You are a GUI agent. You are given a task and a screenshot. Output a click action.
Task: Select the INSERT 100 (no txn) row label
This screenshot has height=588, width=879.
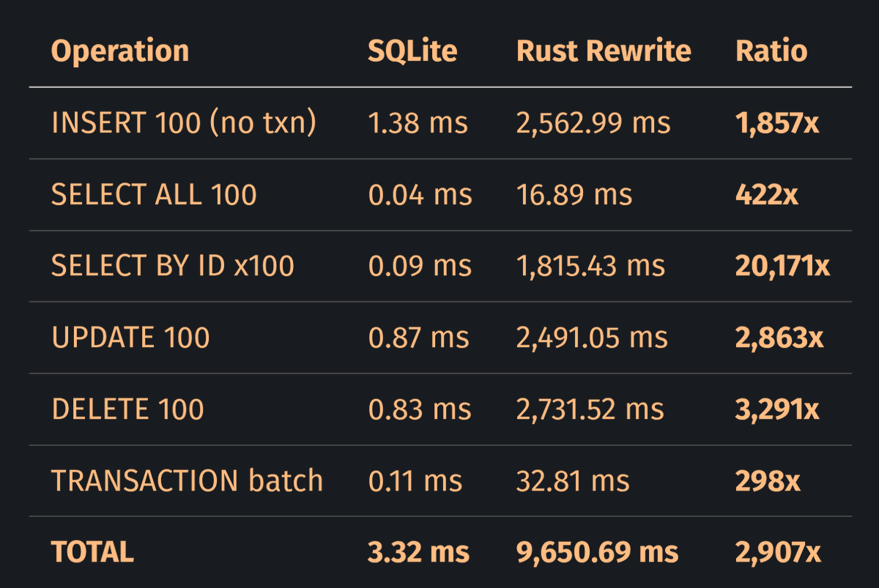(184, 123)
